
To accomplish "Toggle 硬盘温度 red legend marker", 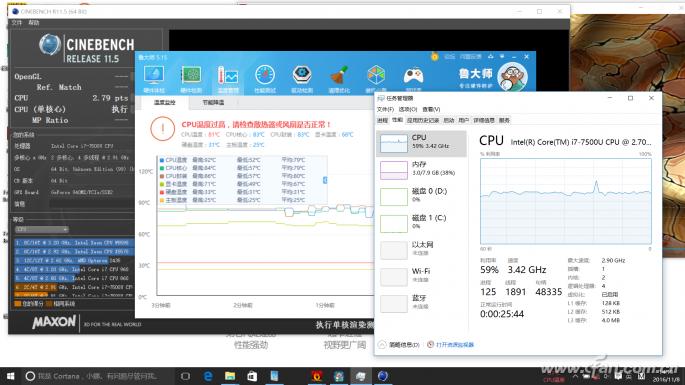I will pyautogui.click(x=162, y=192).
